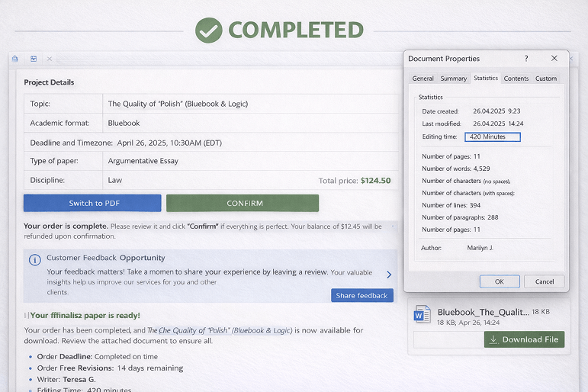Click the Word document file icon
Viewport: 588px width, 392px height.
(x=422, y=315)
